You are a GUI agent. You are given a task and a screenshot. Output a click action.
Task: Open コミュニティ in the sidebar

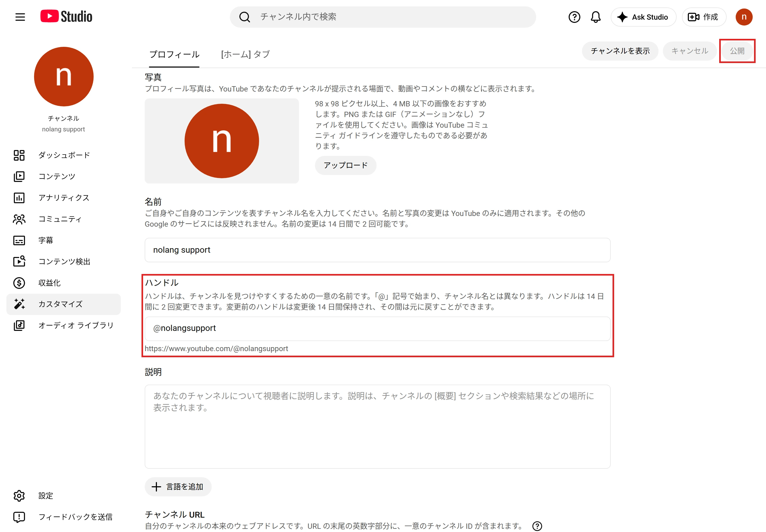click(63, 219)
